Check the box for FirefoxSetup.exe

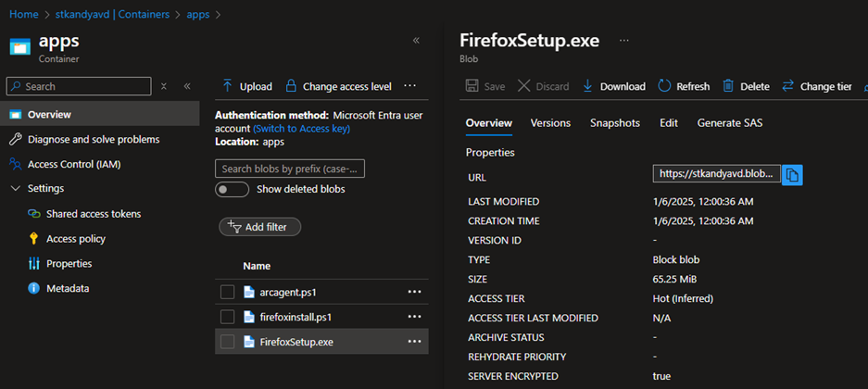(228, 342)
